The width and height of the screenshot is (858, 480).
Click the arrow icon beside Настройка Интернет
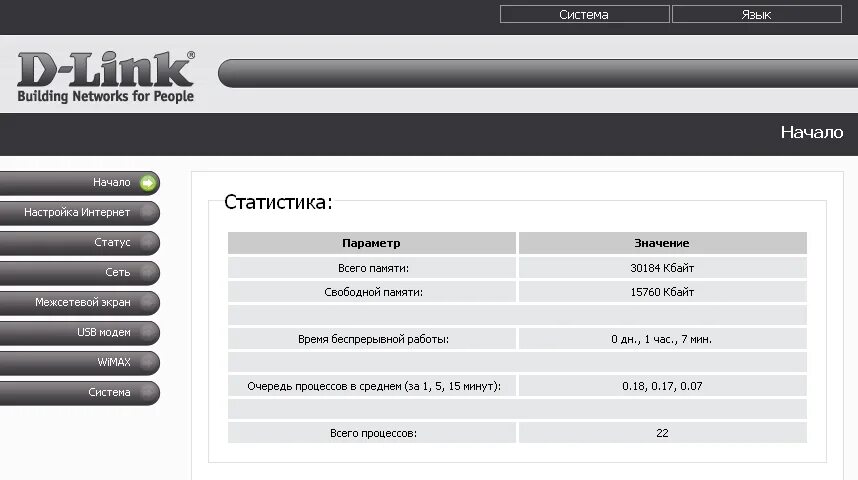148,213
